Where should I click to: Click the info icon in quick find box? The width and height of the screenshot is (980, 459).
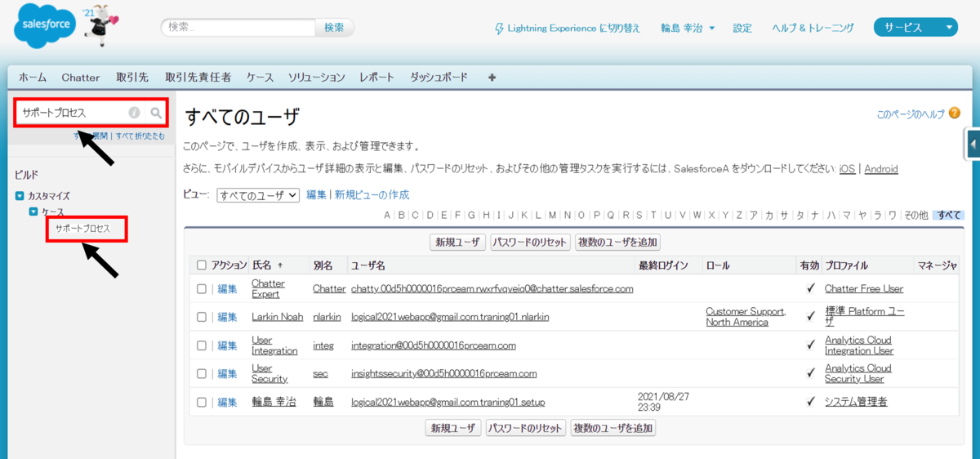click(134, 113)
